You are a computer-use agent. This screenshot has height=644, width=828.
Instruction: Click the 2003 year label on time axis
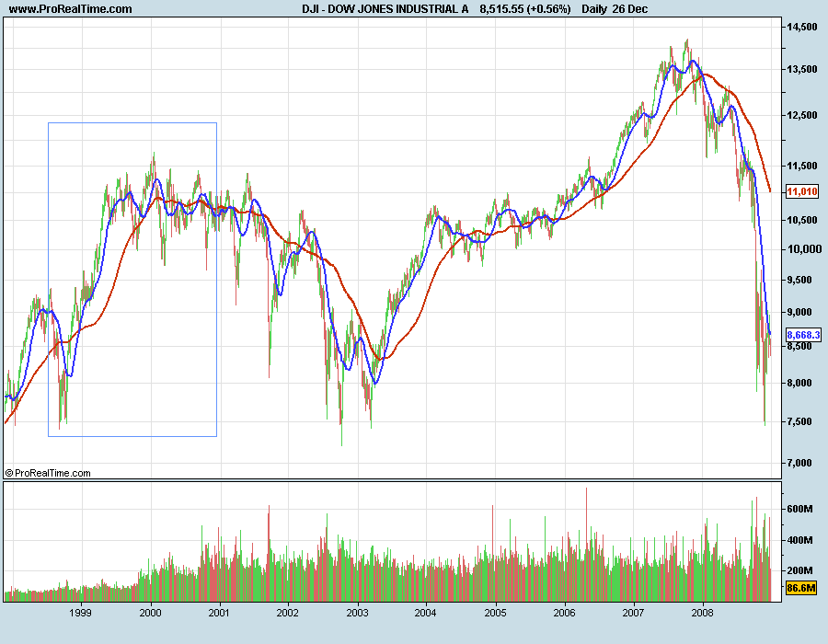(x=357, y=613)
